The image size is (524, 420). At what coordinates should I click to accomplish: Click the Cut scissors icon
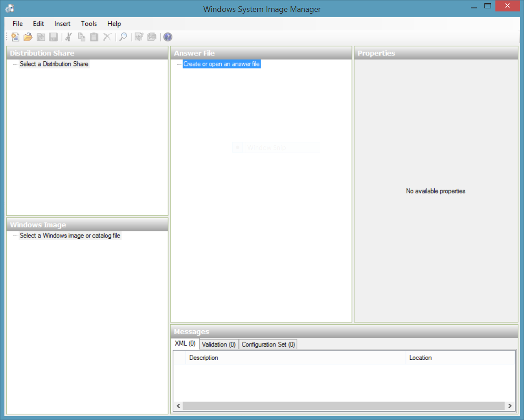coord(69,37)
